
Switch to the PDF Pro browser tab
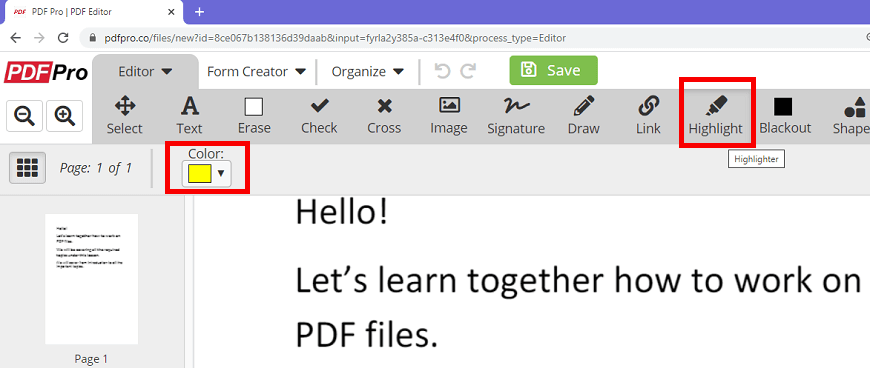tap(93, 12)
